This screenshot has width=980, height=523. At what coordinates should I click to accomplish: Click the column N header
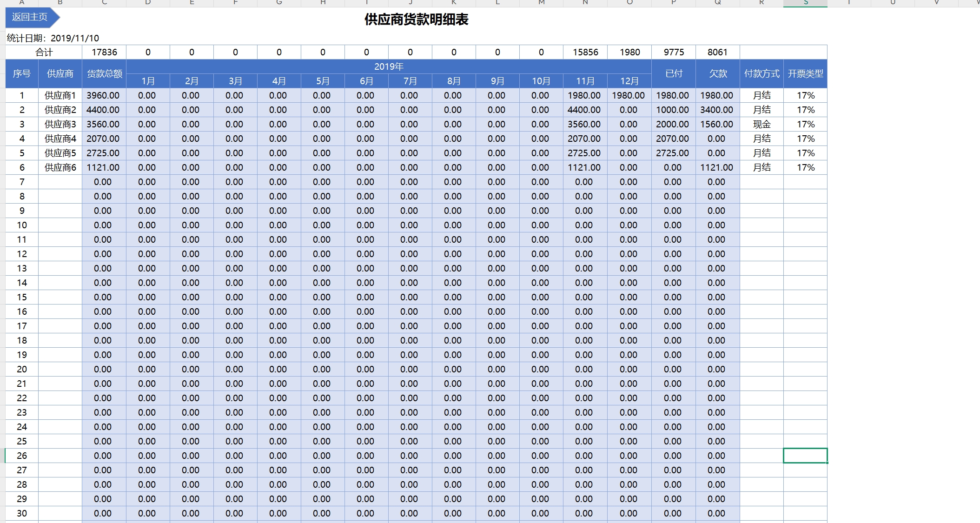pyautogui.click(x=585, y=3)
